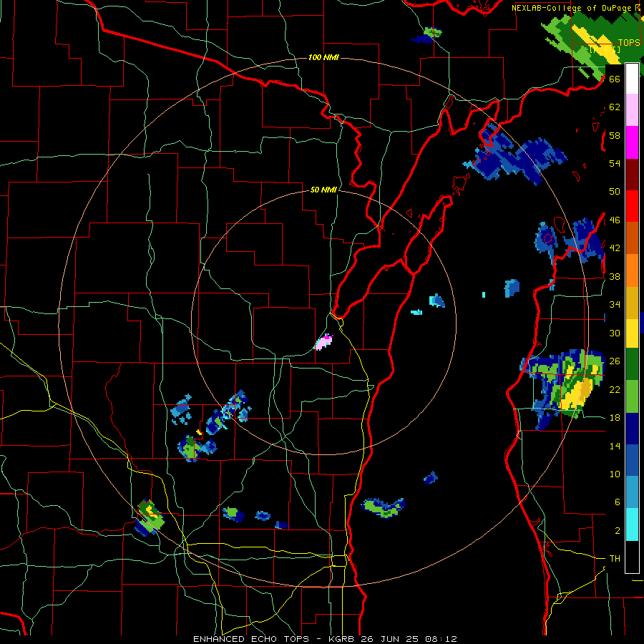The width and height of the screenshot is (644, 644).
Task: Click the legend value '66'
Action: click(615, 79)
